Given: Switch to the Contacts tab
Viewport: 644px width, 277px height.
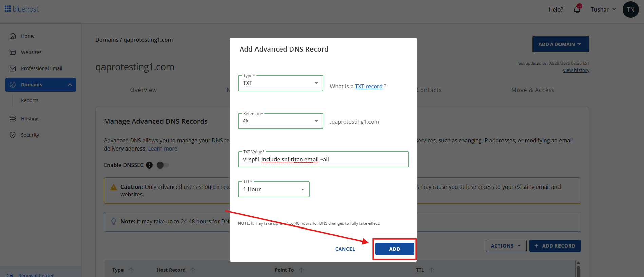Looking at the screenshot, I should [x=429, y=90].
